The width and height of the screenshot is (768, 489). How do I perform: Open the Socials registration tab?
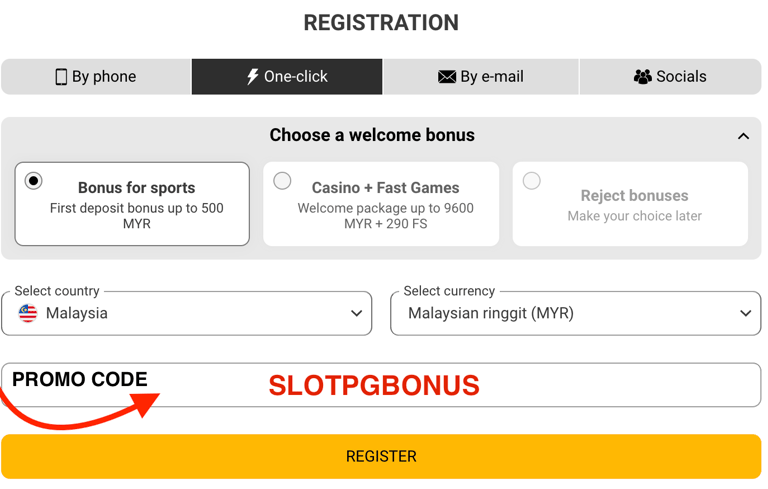(670, 77)
